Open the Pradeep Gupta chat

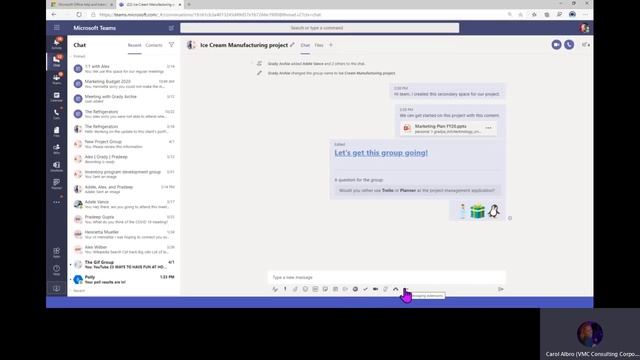124,219
